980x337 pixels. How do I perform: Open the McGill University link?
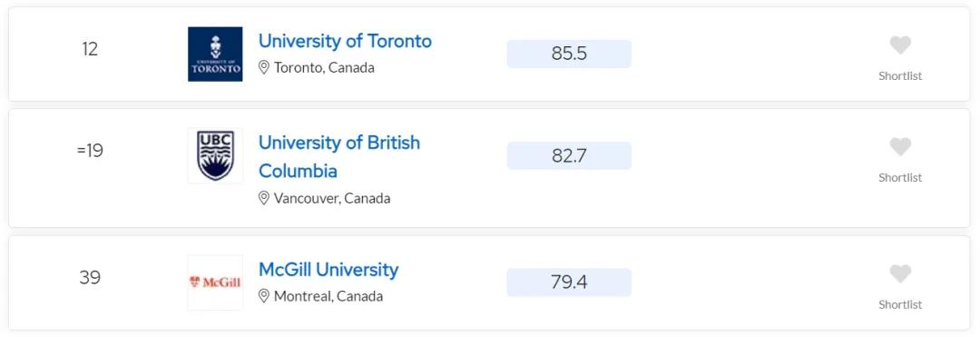328,270
